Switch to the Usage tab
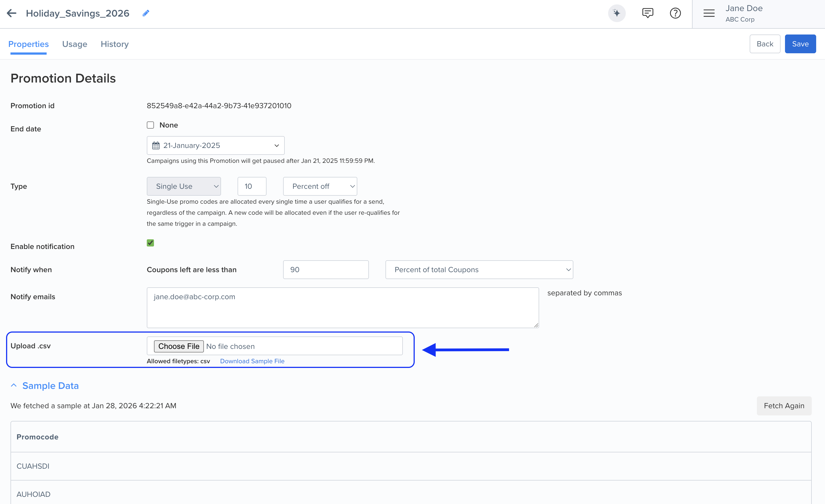825x504 pixels. (75, 44)
